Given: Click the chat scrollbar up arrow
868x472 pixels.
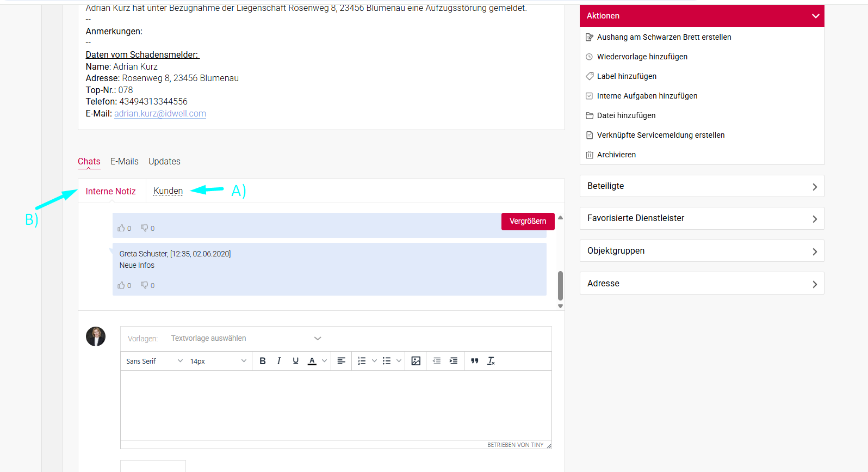Looking at the screenshot, I should coord(560,217).
